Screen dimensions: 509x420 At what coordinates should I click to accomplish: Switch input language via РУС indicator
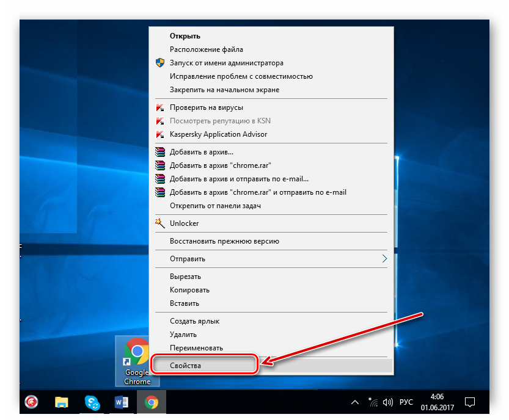point(406,402)
